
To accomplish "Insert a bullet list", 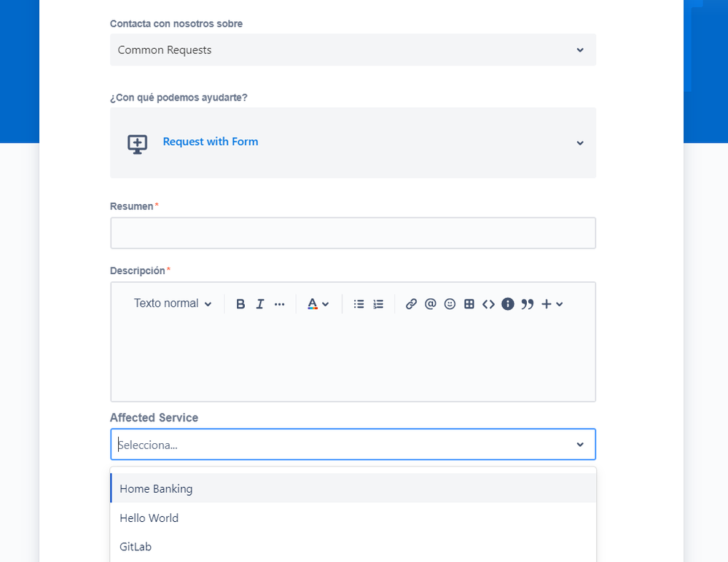I will (x=359, y=304).
